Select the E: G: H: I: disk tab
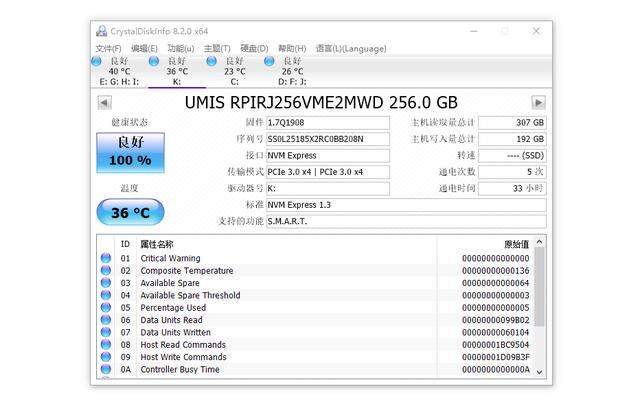The image size is (640, 404). 119,72
